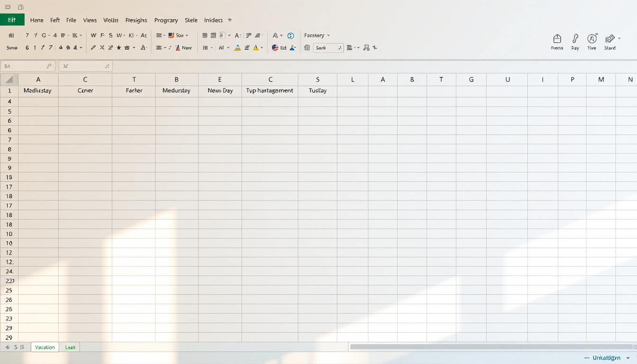
Task: Click the printer-like icon right of Sock
Action: click(366, 48)
